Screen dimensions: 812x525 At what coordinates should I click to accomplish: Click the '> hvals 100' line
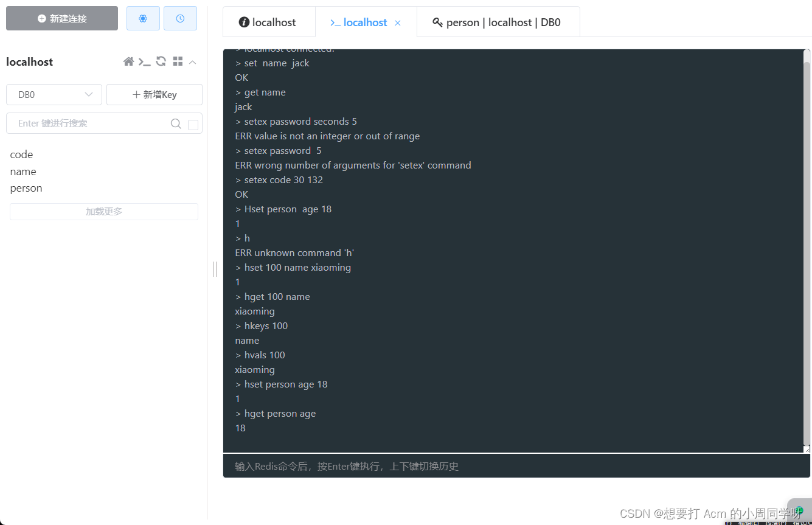tap(260, 355)
